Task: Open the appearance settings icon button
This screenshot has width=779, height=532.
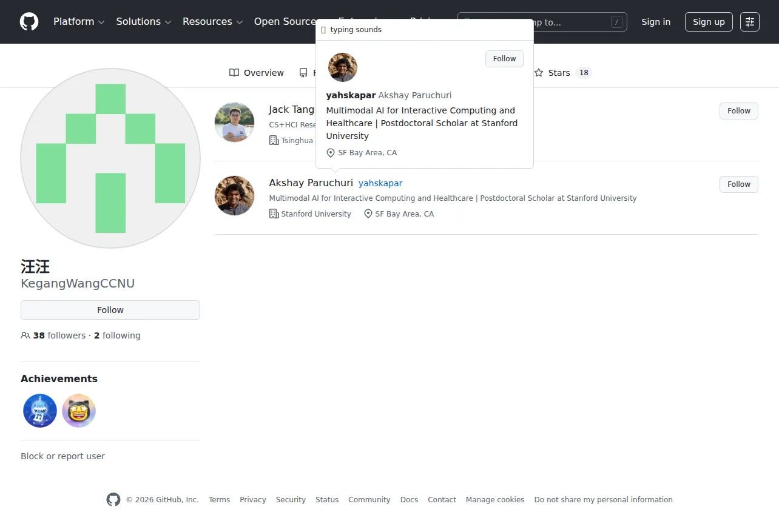Action: [x=750, y=22]
